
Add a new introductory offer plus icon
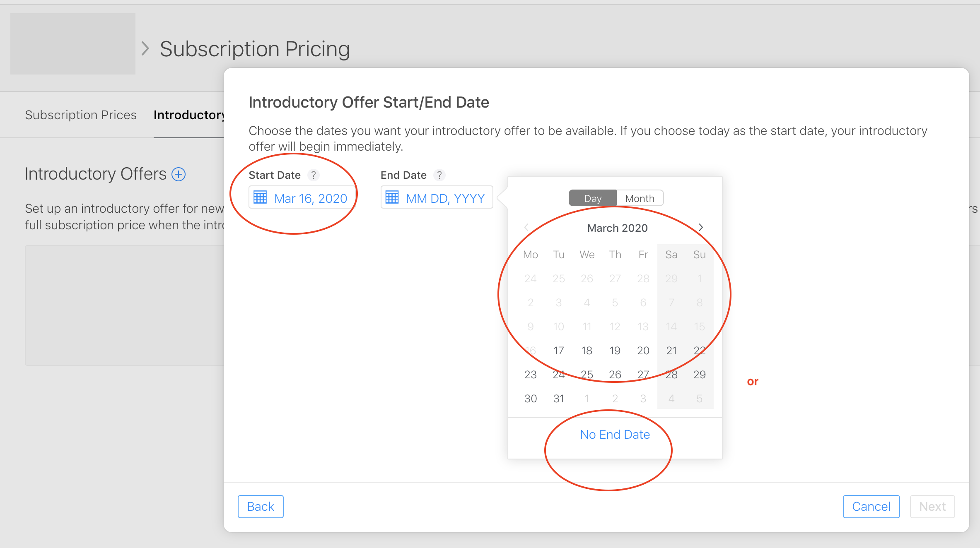[x=179, y=174]
